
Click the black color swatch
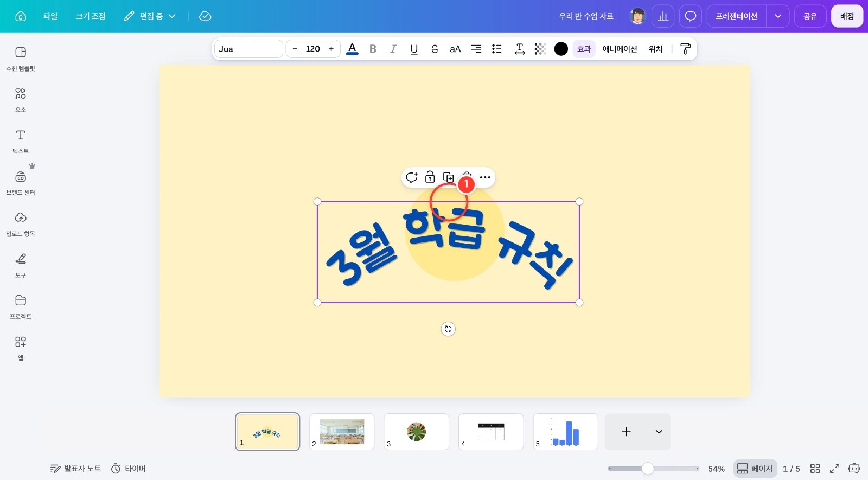click(x=561, y=49)
